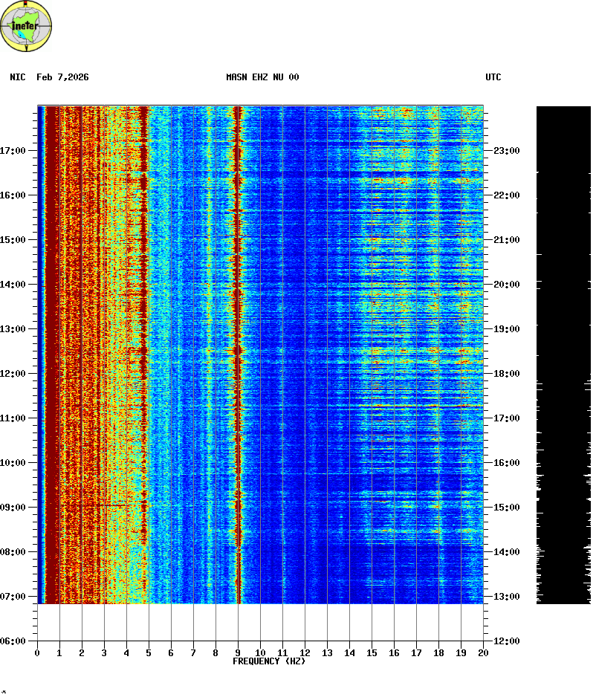This screenshot has width=596, height=700.
Task: Click the 9 Hz frequency axis tick label
Action: click(x=238, y=653)
